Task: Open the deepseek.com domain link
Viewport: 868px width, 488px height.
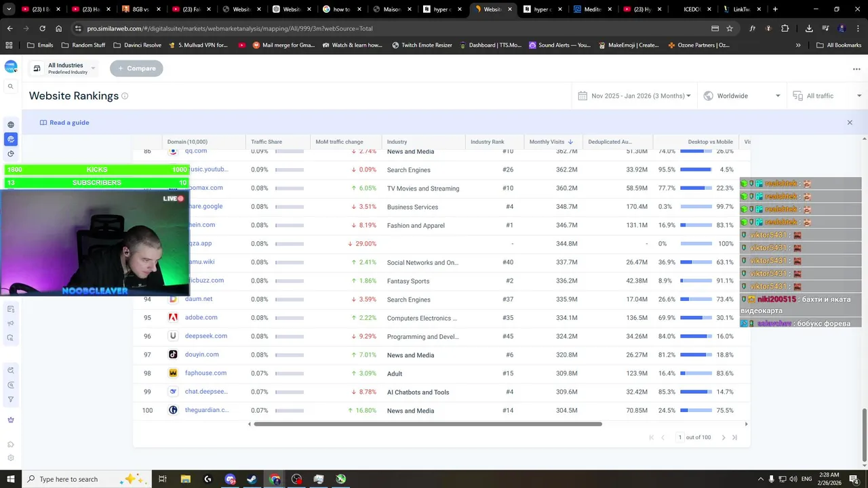Action: [206, 336]
